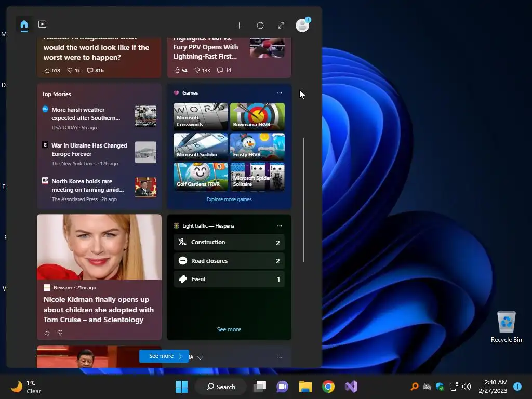Open the Games widget title
The width and height of the screenshot is (532, 399).
[x=190, y=92]
